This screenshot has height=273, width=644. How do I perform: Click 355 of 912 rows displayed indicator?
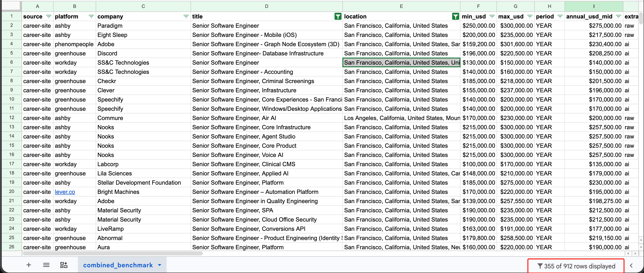coord(576,266)
